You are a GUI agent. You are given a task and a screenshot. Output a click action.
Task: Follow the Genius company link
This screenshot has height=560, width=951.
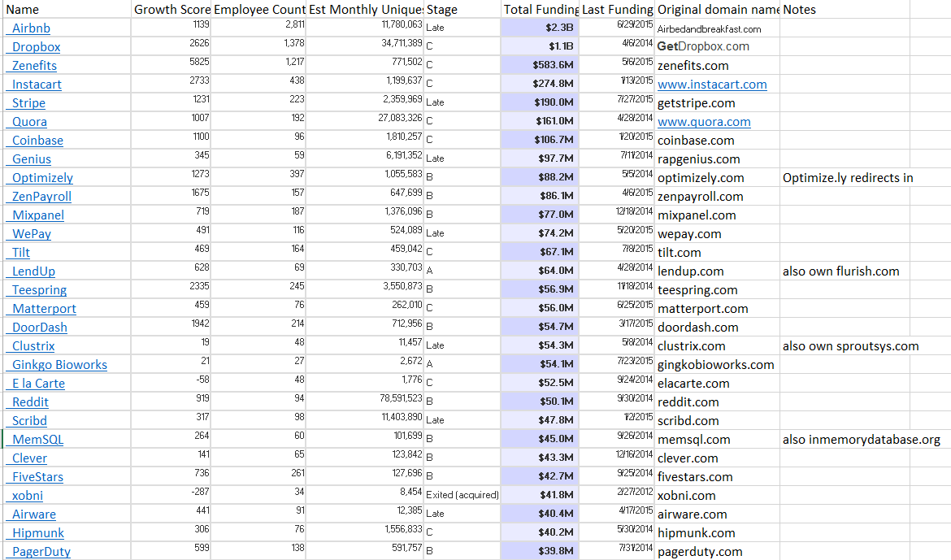pyautogui.click(x=32, y=159)
